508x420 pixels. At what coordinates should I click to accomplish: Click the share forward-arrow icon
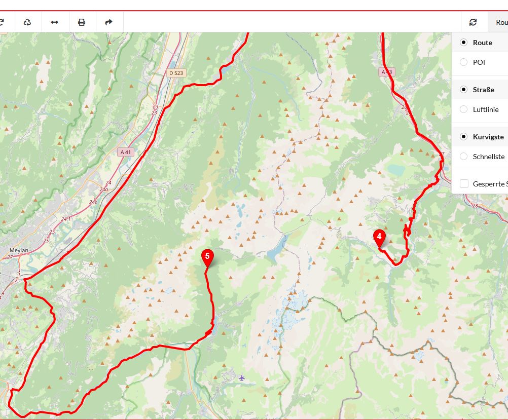click(x=108, y=22)
